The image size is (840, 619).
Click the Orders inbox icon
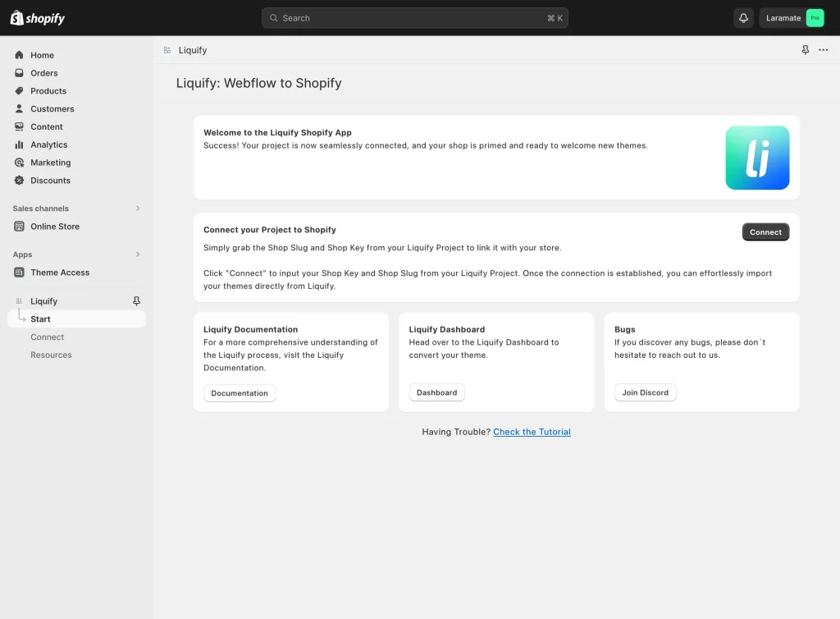click(x=20, y=73)
